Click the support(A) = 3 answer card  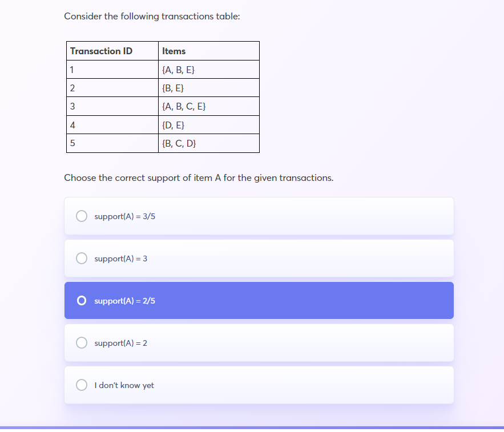[259, 258]
